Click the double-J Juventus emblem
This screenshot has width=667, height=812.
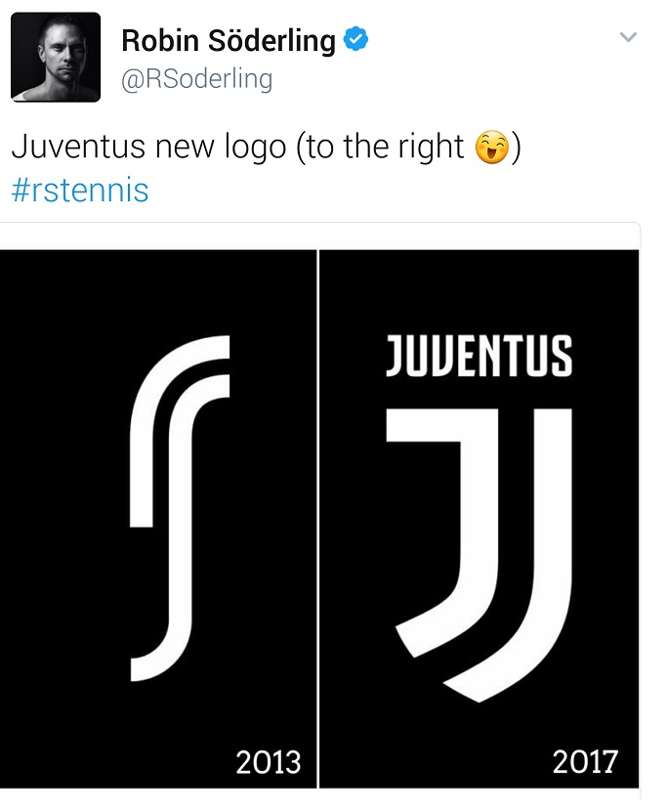(x=479, y=555)
